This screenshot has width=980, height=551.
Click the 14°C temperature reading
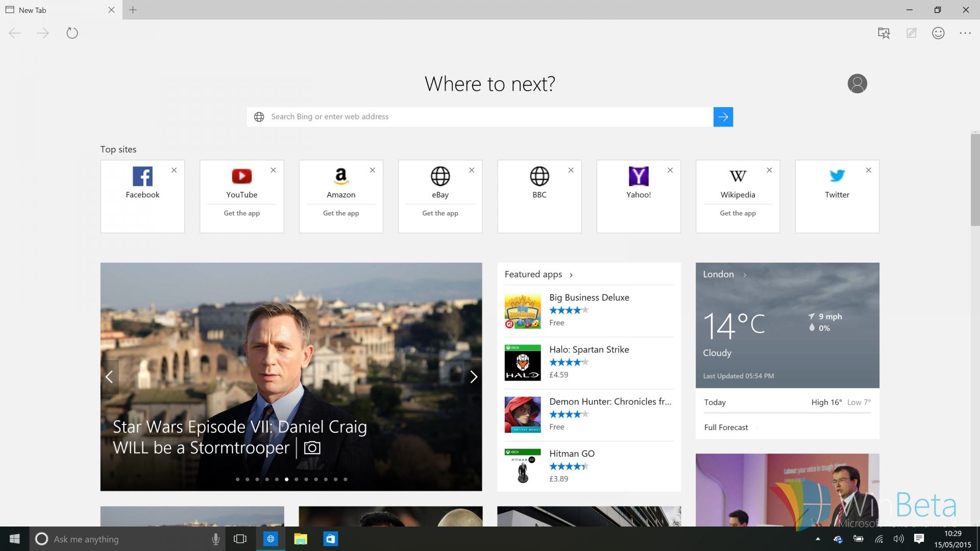tap(734, 325)
